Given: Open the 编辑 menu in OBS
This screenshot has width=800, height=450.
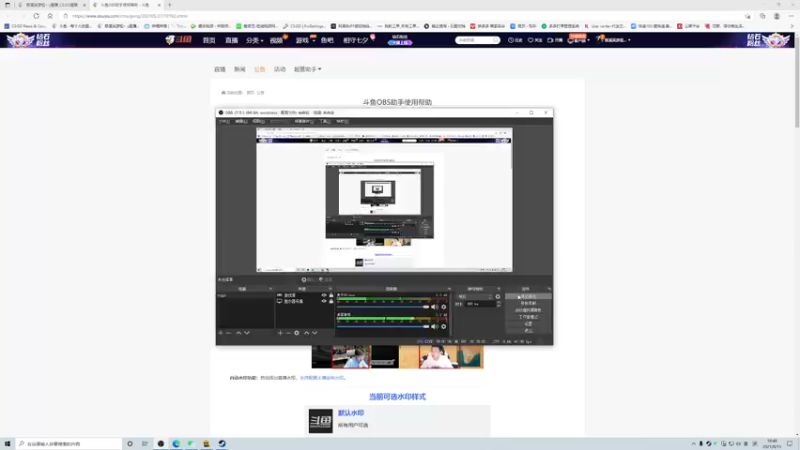Looking at the screenshot, I should 241,121.
